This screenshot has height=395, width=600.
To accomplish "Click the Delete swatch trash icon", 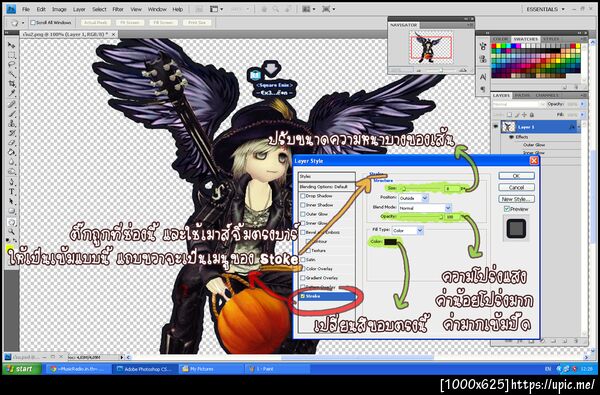I will [x=575, y=87].
